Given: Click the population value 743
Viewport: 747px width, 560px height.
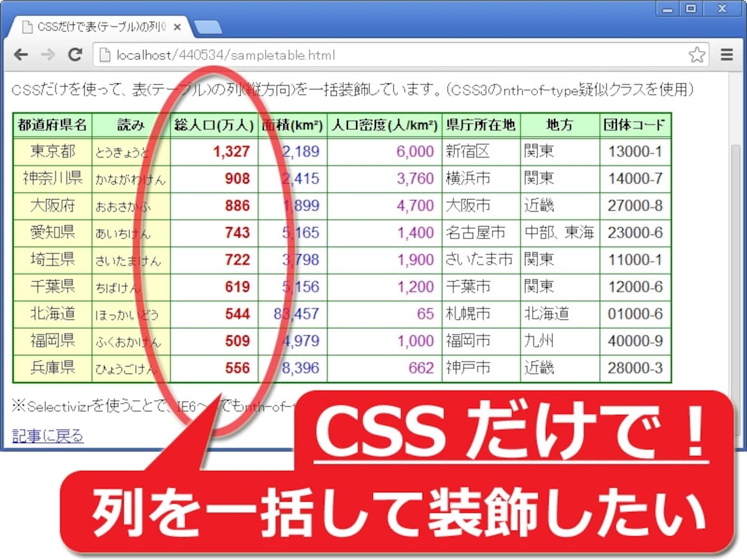Looking at the screenshot, I should [237, 233].
